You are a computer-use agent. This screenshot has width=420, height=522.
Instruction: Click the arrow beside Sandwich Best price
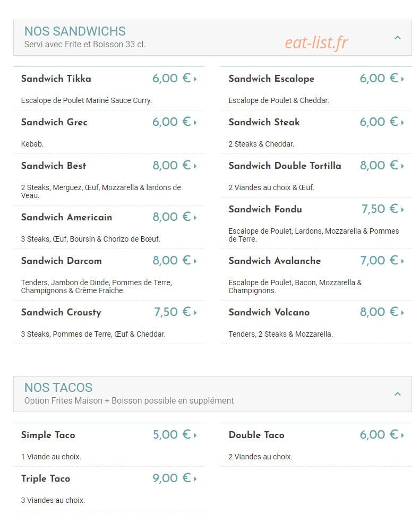pos(195,166)
